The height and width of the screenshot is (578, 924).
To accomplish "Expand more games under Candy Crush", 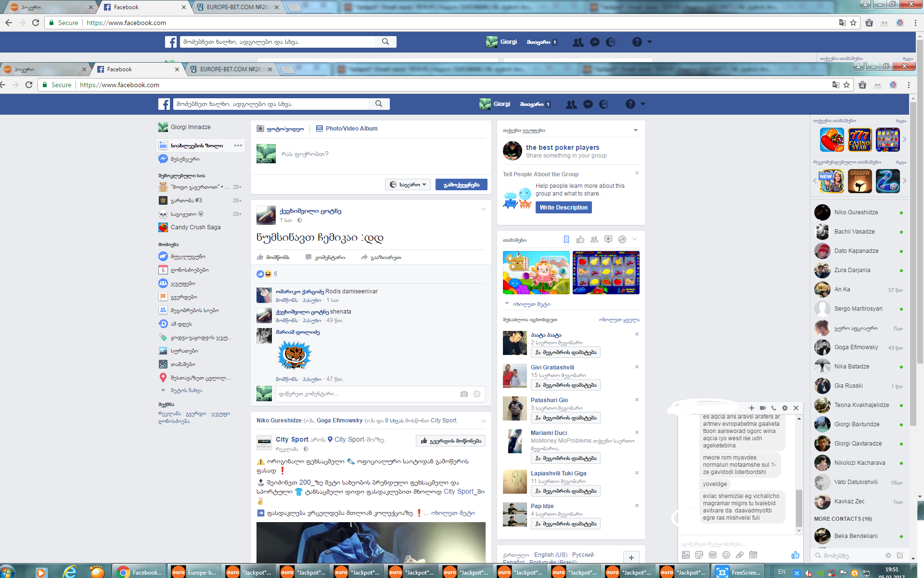I will point(531,304).
